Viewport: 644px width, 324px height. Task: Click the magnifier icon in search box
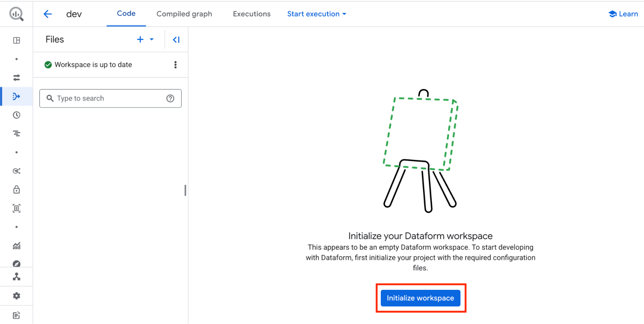[x=50, y=98]
